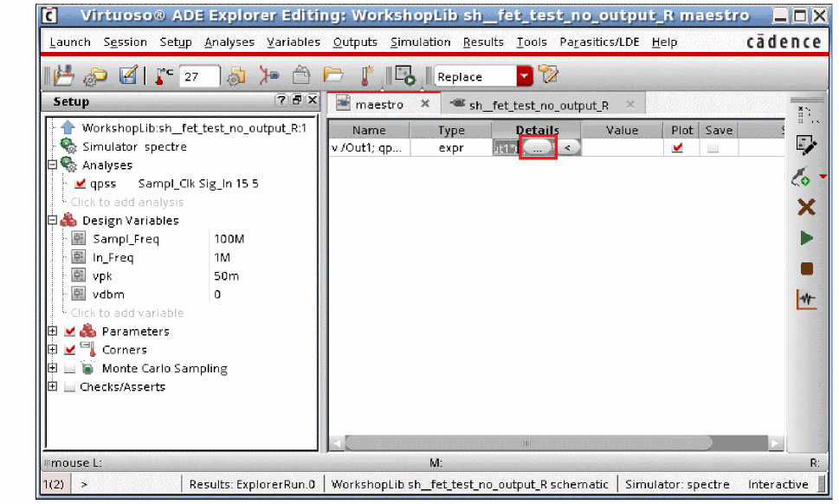Click the edit pencil icon in right sidebar
Viewport: 839px width, 504px height.
(x=806, y=145)
